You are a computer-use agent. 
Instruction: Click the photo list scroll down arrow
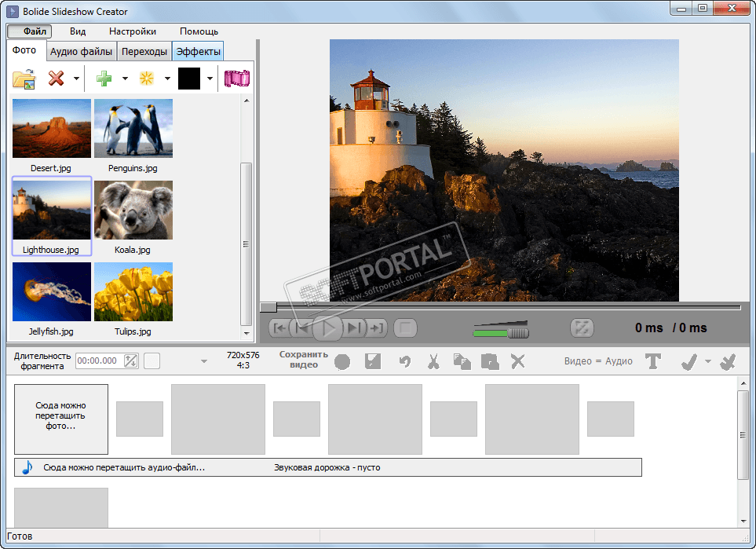point(247,333)
